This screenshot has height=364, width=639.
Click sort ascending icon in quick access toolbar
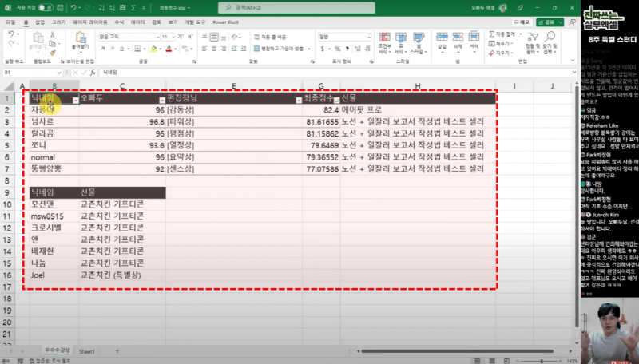(102, 8)
